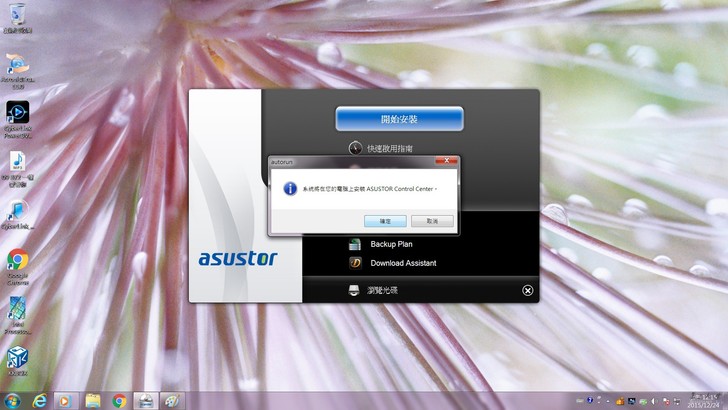Open the VirtualBox desktop icon
Screen dimensions: 728x410
pos(17,358)
